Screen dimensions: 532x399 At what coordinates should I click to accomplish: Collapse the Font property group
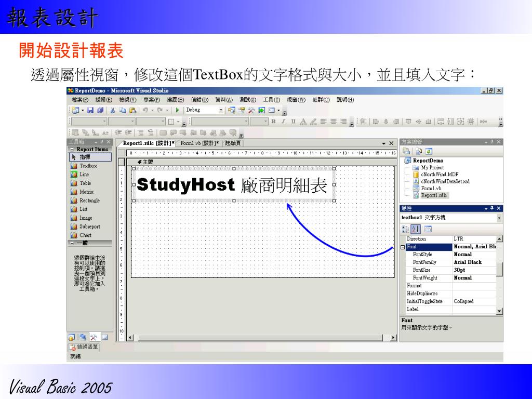[403, 247]
